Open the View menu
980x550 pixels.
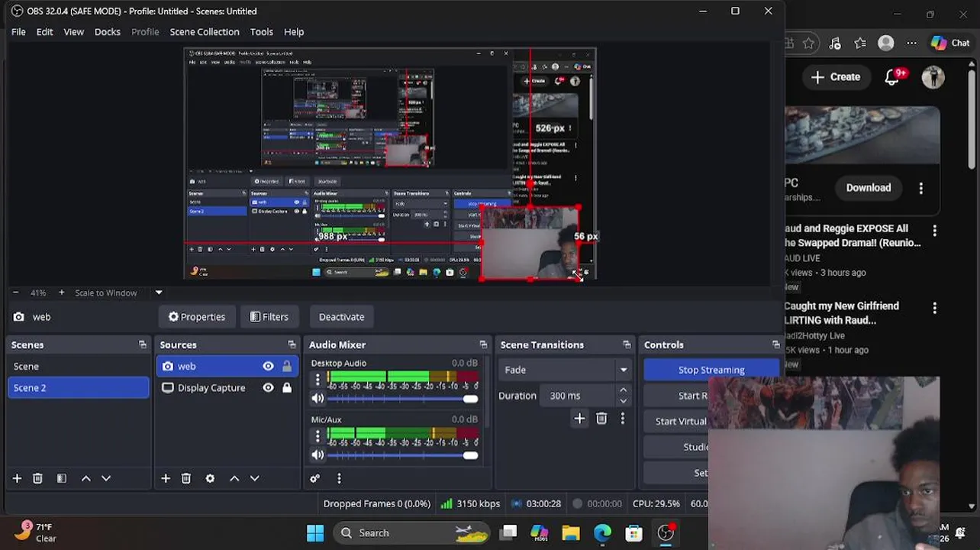coord(73,32)
